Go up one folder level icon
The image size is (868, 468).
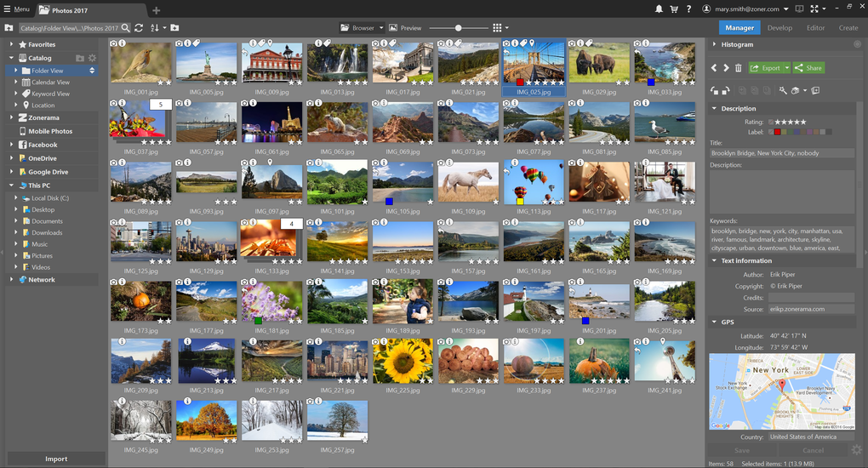click(x=9, y=28)
